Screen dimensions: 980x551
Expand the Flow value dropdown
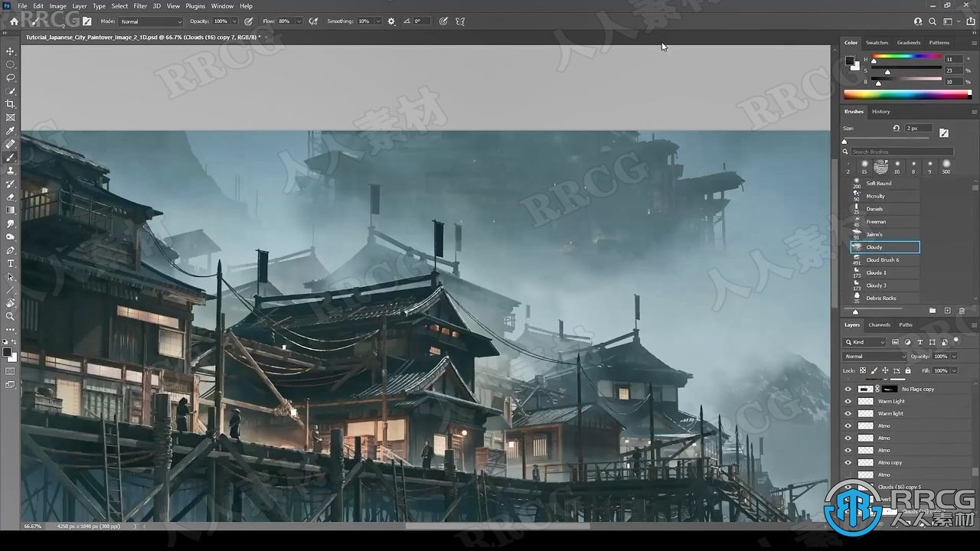[299, 21]
